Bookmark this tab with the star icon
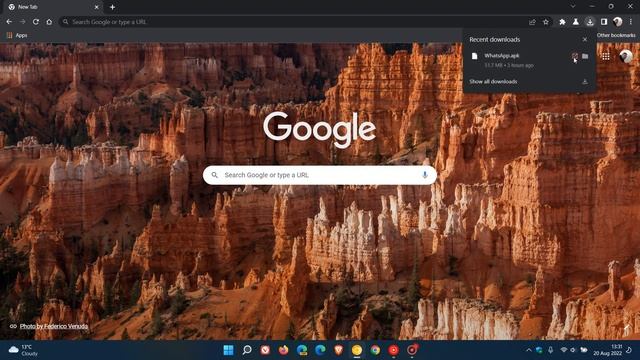This screenshot has height=360, width=640. tap(546, 22)
